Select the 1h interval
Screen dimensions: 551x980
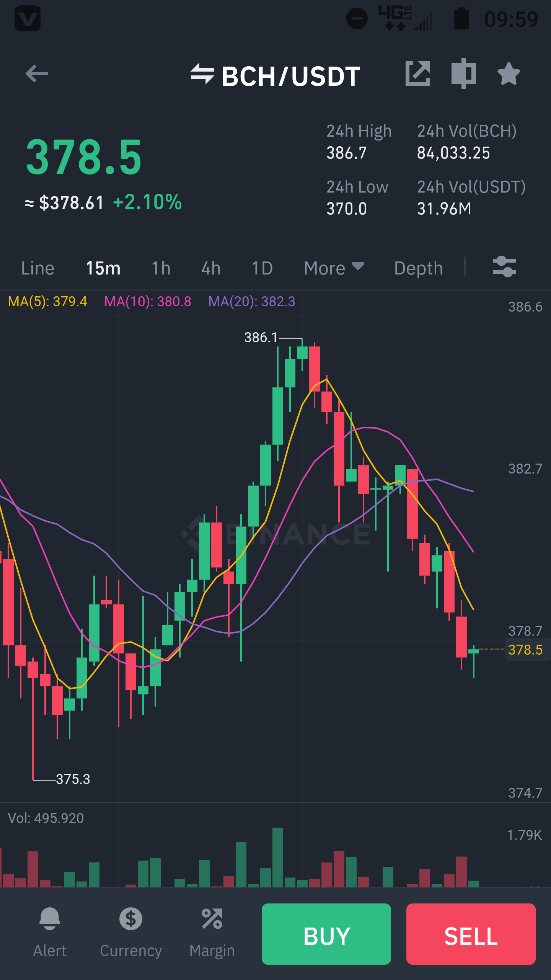pos(161,268)
